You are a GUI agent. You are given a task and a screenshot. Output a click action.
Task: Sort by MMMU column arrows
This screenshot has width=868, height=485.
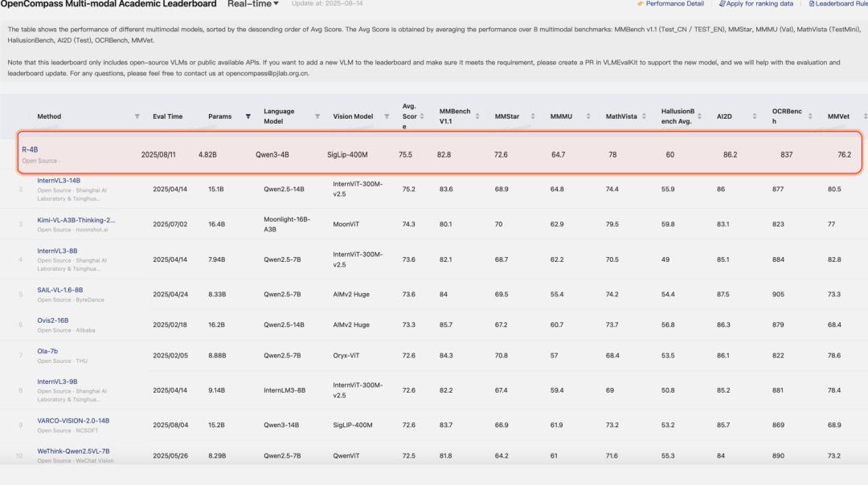tap(588, 116)
